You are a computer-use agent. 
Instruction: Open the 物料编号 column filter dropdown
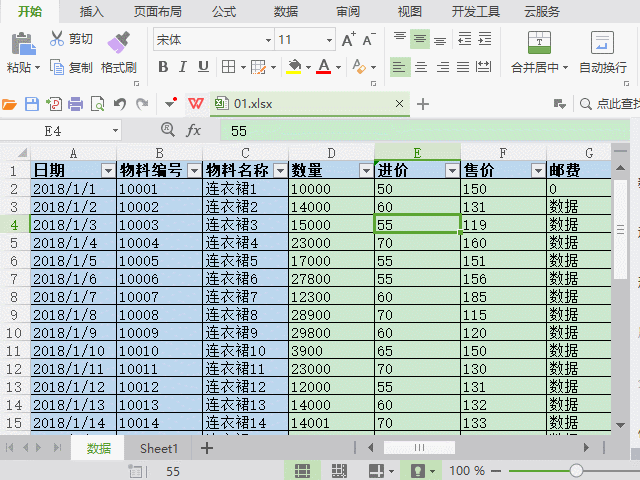tap(194, 170)
